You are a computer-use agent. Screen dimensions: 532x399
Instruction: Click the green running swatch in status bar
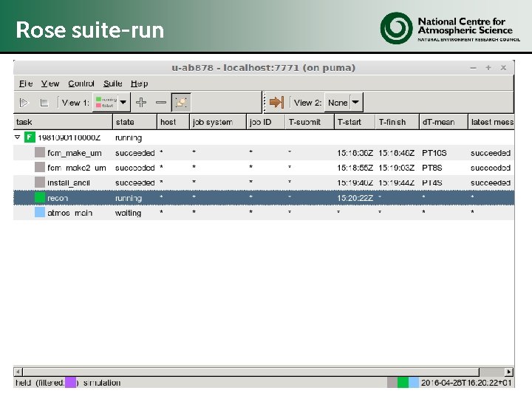403,383
